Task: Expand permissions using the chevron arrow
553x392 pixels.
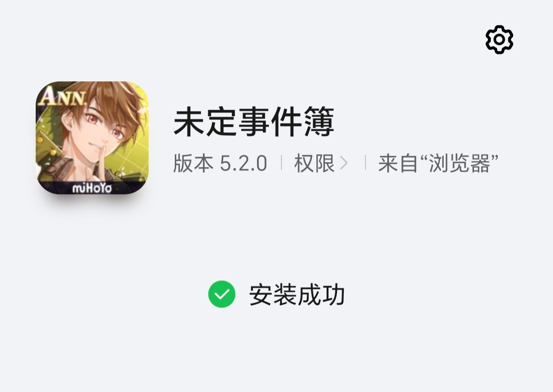Action: tap(344, 163)
